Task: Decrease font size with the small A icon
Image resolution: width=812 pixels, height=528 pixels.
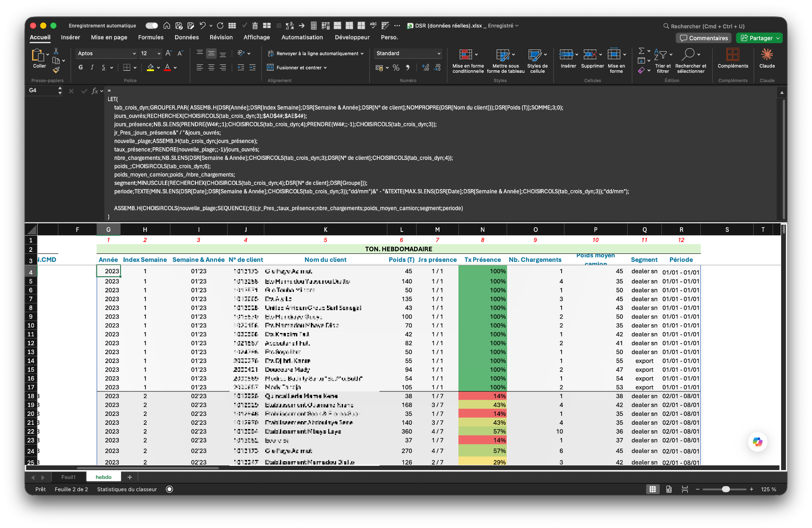Action: click(x=180, y=53)
